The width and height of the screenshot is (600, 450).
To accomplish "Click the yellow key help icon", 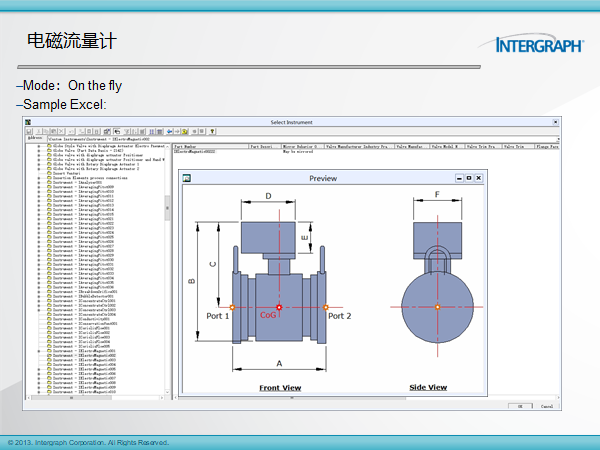I will pyautogui.click(x=212, y=131).
